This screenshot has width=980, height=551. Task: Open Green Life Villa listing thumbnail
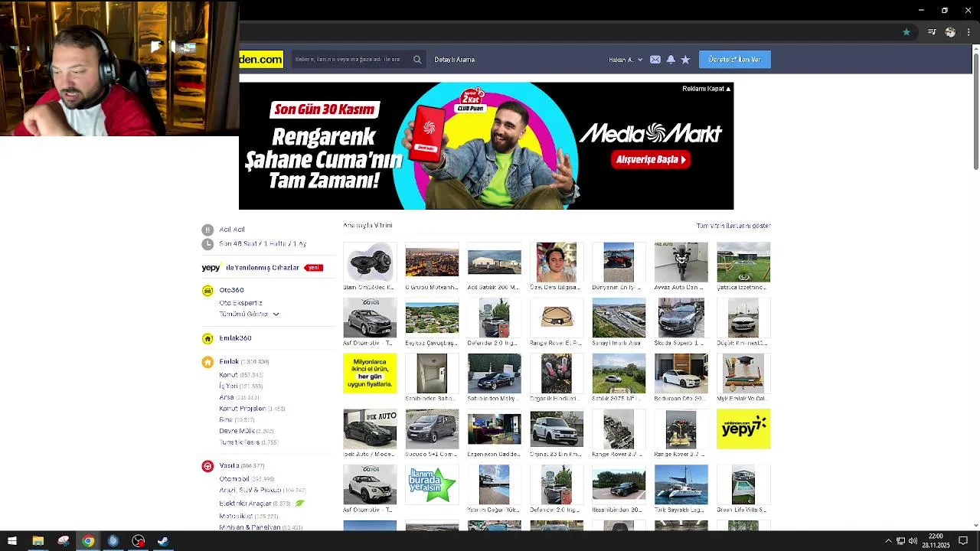click(743, 484)
